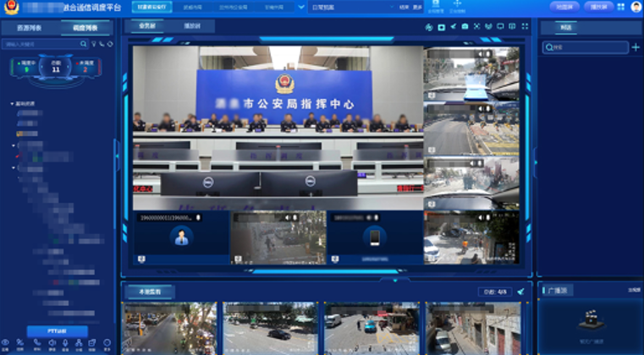This screenshot has width=644, height=355.
Task: Switch to the dispatch list tab
Action: pos(85,29)
